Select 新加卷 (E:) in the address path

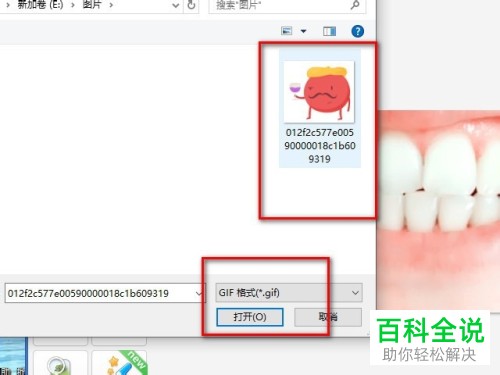click(40, 5)
